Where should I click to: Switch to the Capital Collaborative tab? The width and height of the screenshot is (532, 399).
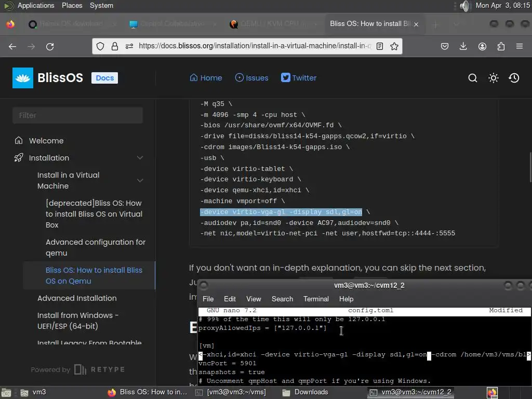pyautogui.click(x=172, y=24)
